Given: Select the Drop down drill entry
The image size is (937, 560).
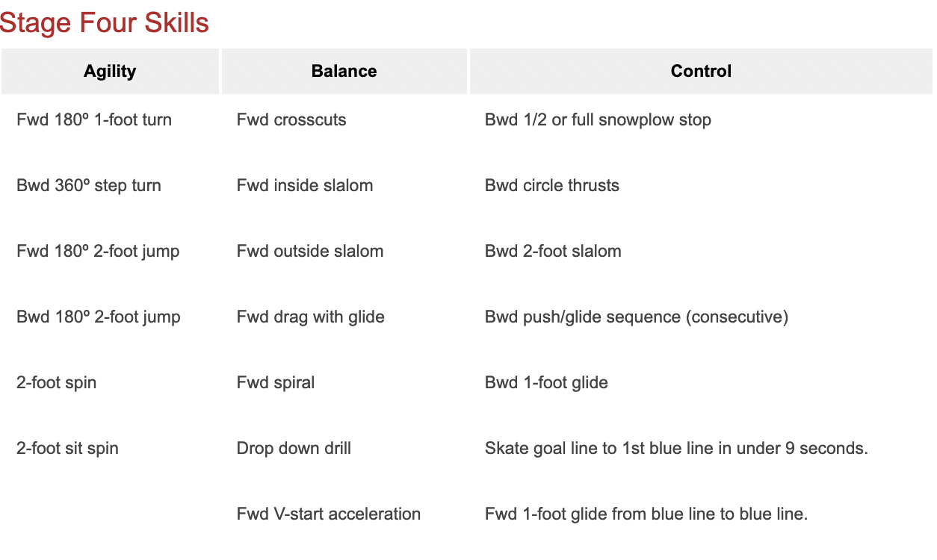Looking at the screenshot, I should coord(294,448).
